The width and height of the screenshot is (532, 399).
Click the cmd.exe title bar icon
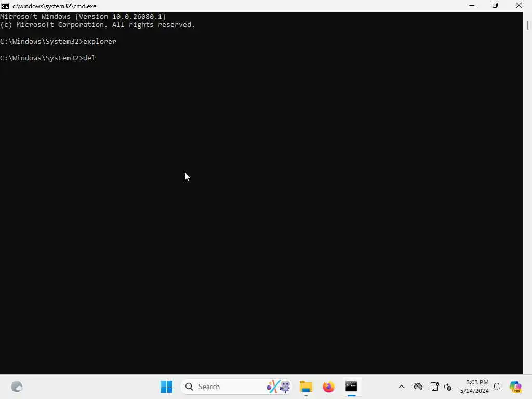[x=5, y=6]
